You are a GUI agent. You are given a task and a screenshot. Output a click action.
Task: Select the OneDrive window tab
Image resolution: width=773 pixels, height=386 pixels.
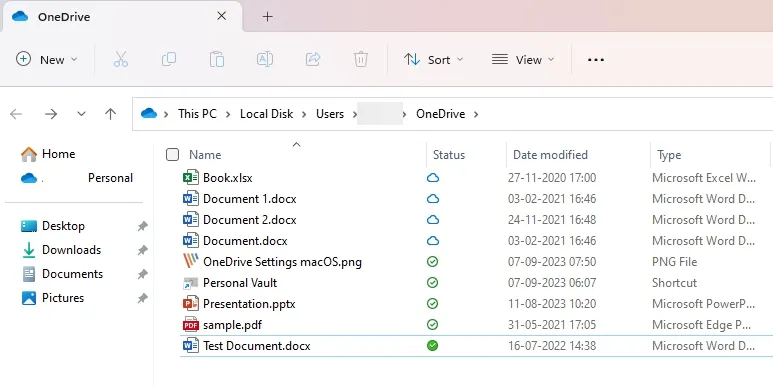[122, 17]
